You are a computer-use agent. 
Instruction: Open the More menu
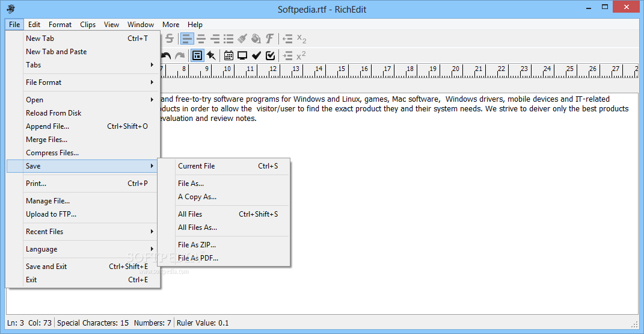pyautogui.click(x=171, y=25)
